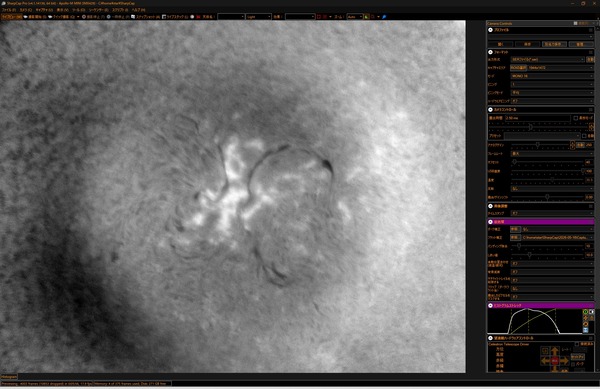Click the Open (開く) profile button
Screen dimensions: 600x389
click(501, 44)
